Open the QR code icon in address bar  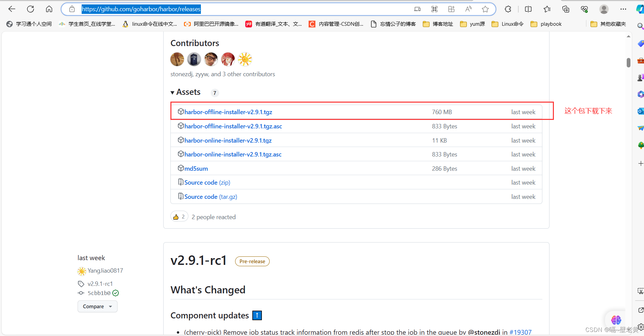coord(434,9)
